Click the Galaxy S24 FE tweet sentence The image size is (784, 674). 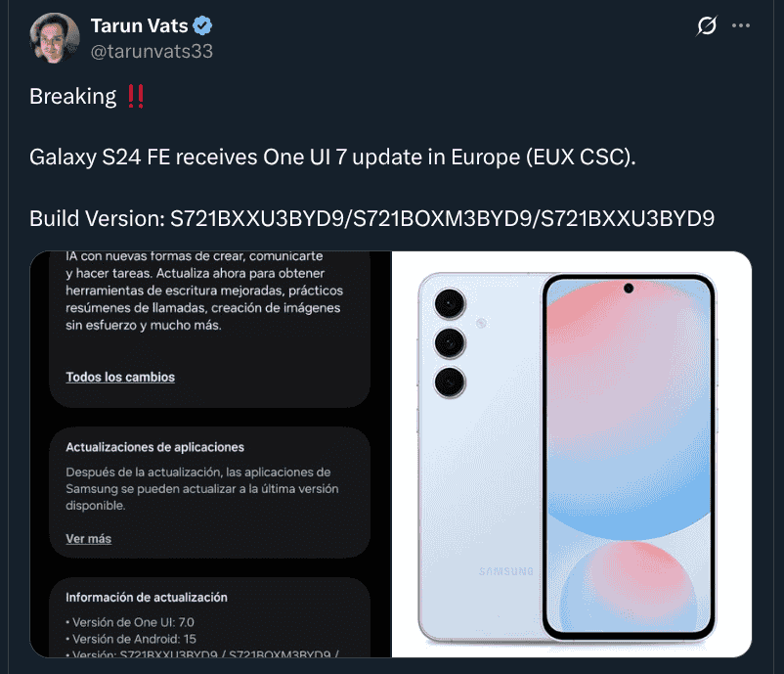point(332,157)
